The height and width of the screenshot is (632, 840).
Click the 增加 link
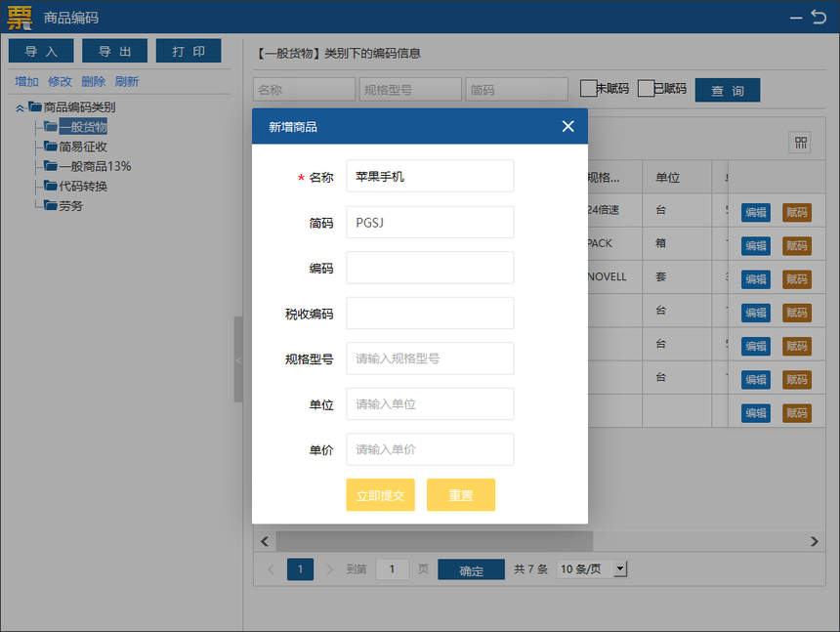[x=26, y=81]
